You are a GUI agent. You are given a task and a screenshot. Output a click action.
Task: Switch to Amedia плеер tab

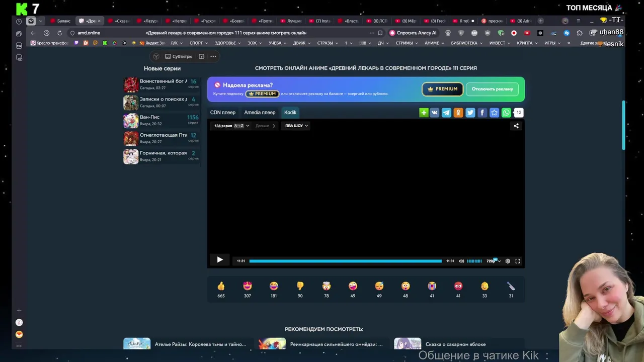(x=260, y=113)
